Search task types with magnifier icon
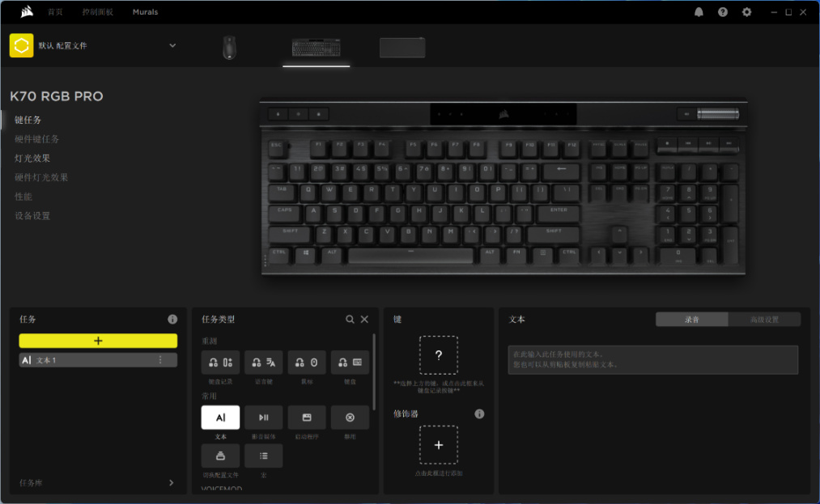 click(350, 319)
